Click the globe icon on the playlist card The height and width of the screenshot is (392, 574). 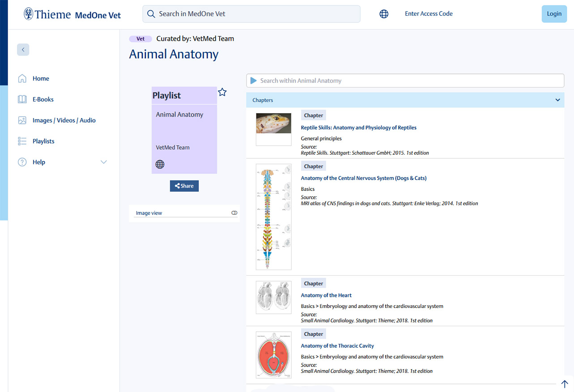(160, 164)
